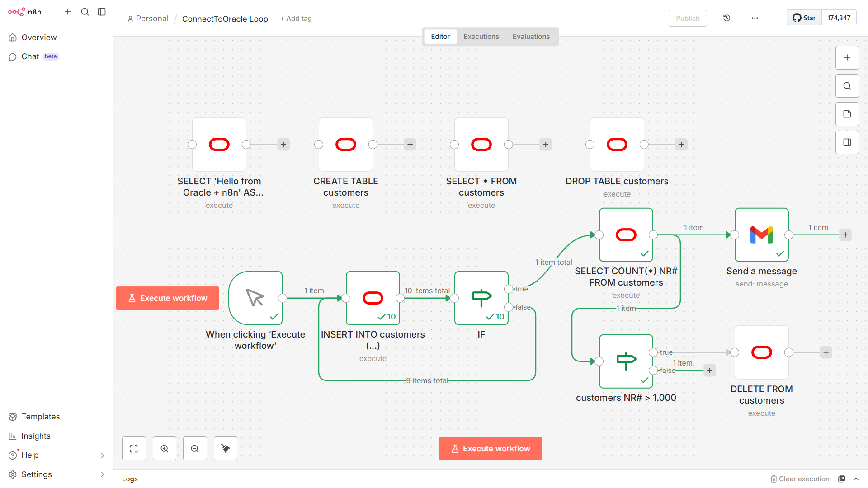Click the bottom Execute workflow button
The image size is (868, 488).
(490, 449)
